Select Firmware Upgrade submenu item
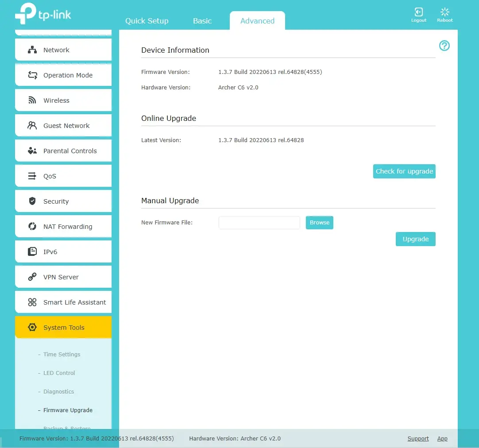This screenshot has width=479, height=448. click(68, 410)
